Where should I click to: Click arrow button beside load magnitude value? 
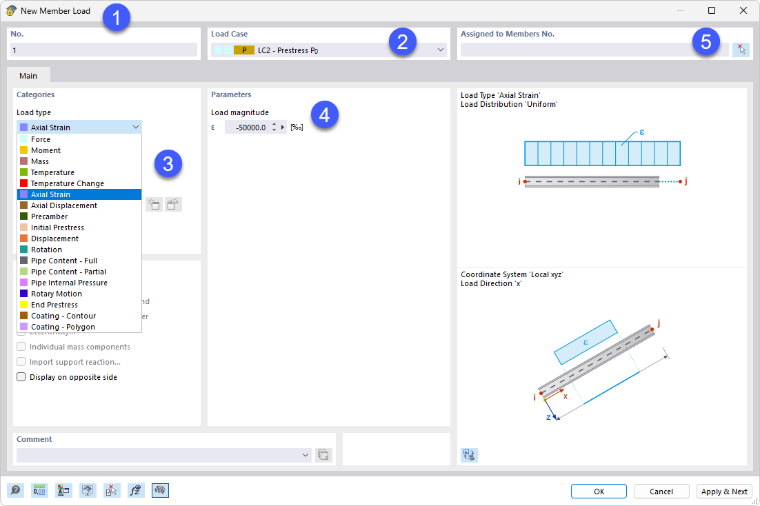pos(283,127)
